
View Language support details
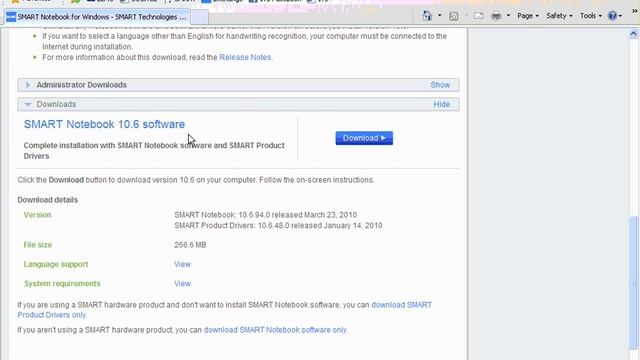pos(182,264)
